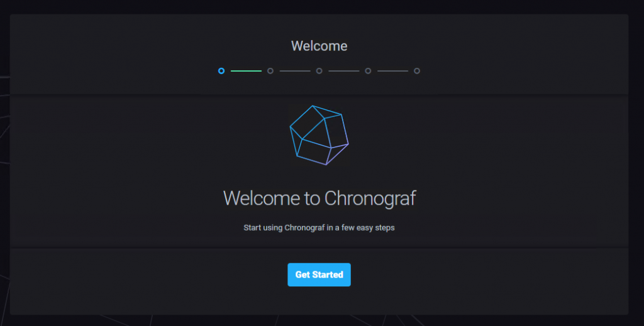Click the Chronograf cube logo
Image resolution: width=644 pixels, height=326 pixels.
click(x=319, y=135)
